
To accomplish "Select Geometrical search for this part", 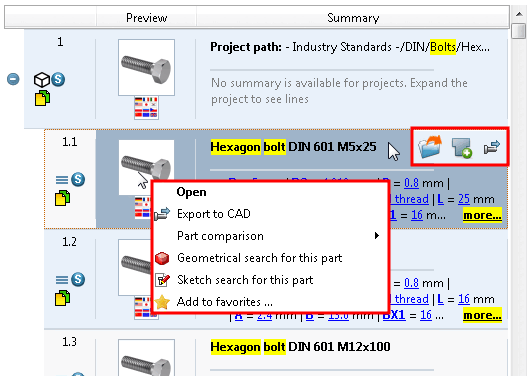I will pos(270,258).
